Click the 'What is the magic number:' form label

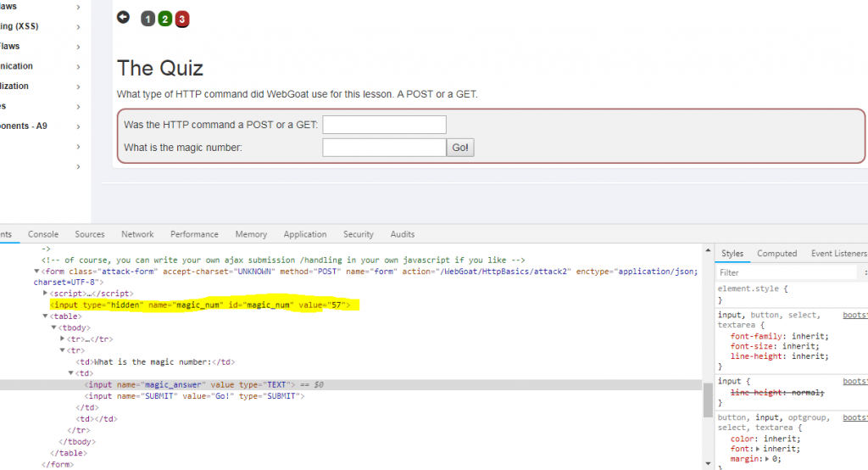click(x=183, y=148)
